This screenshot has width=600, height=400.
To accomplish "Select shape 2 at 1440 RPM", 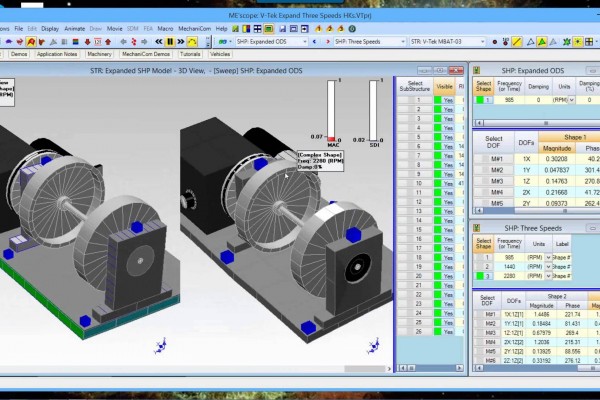I will tap(483, 265).
